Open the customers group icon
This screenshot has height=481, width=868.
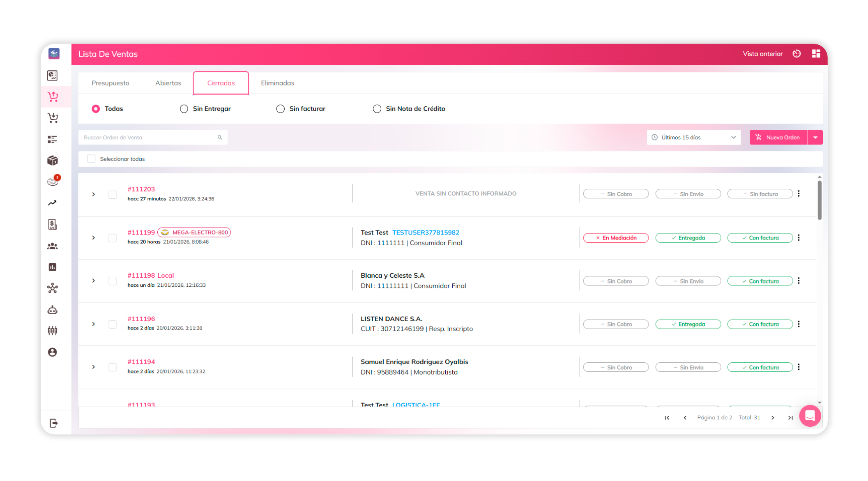(x=53, y=246)
